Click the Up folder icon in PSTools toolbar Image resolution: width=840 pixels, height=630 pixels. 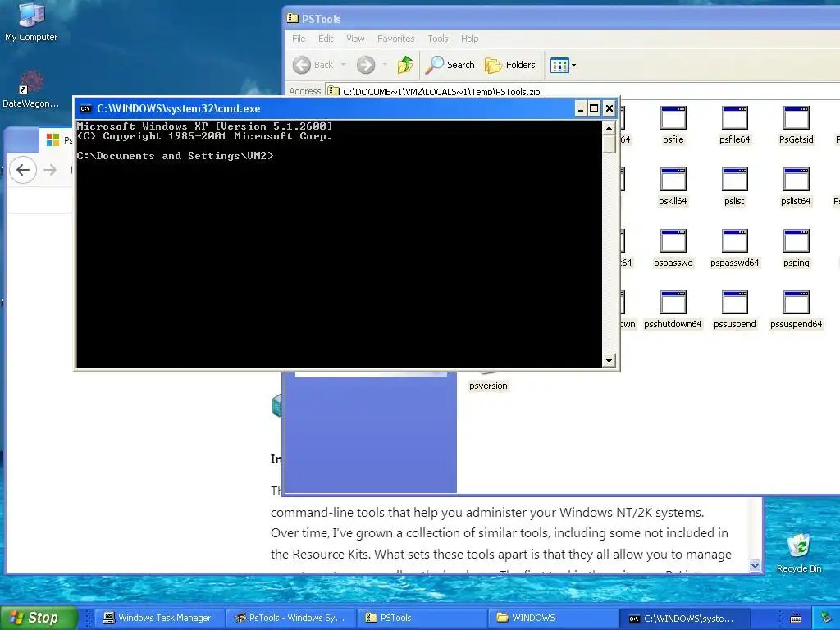pos(405,65)
